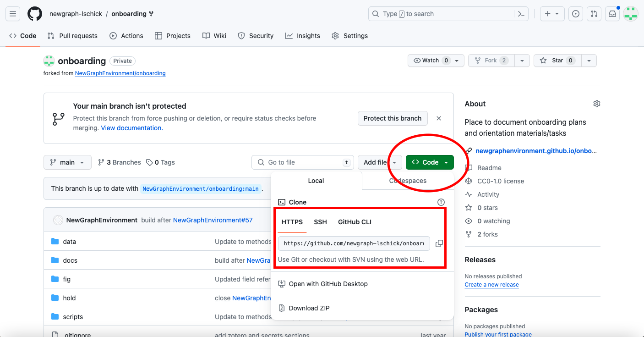Viewport: 644px width, 337px height.
Task: Click Protect this branch button
Action: tap(393, 118)
